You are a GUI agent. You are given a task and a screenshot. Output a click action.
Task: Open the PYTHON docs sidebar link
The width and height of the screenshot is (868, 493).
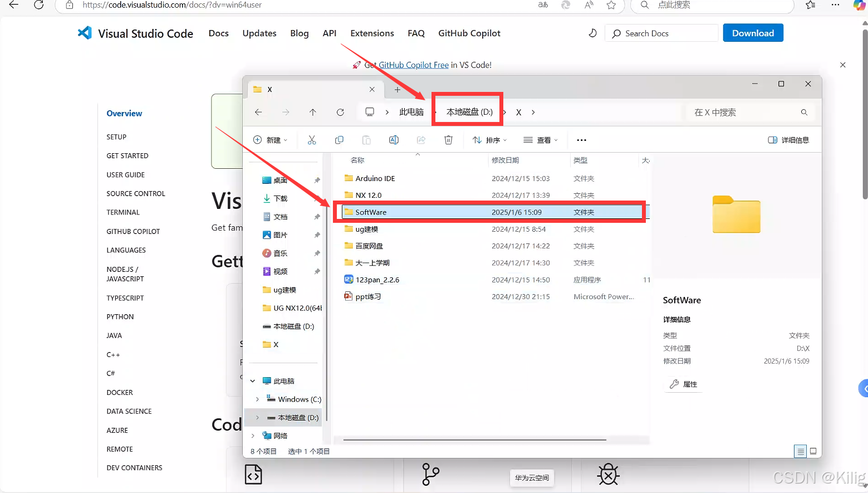coord(120,317)
